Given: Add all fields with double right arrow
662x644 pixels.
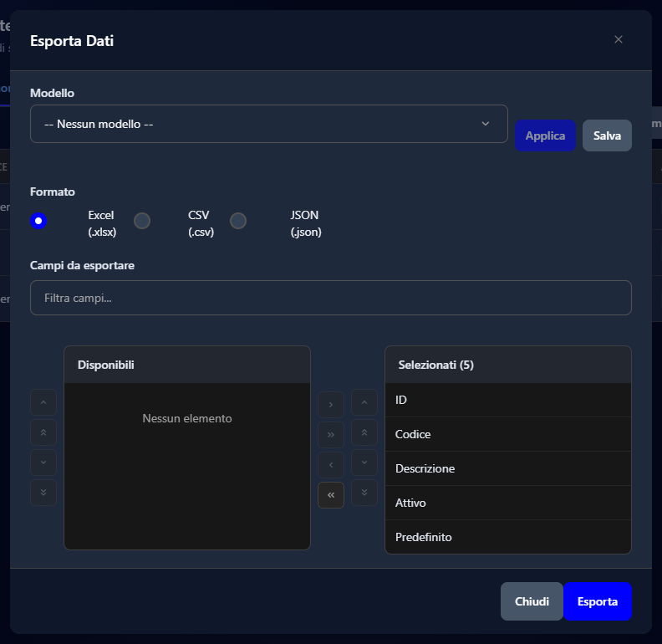Looking at the screenshot, I should (x=330, y=435).
